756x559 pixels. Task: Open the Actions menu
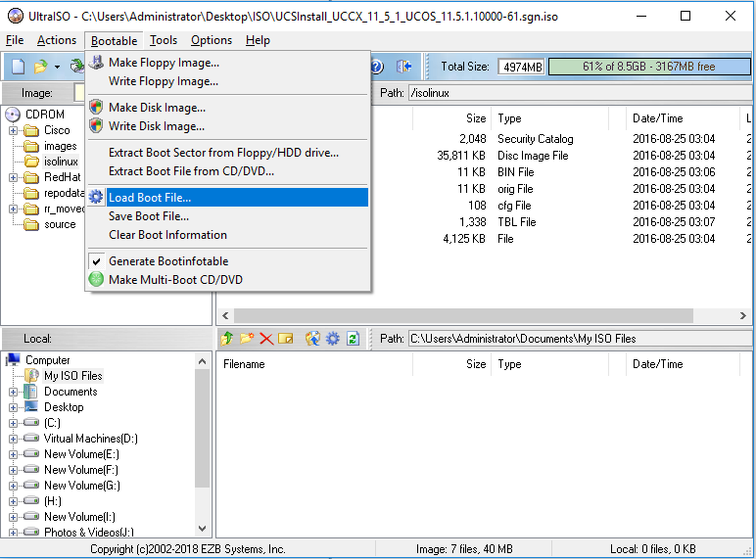pos(57,40)
